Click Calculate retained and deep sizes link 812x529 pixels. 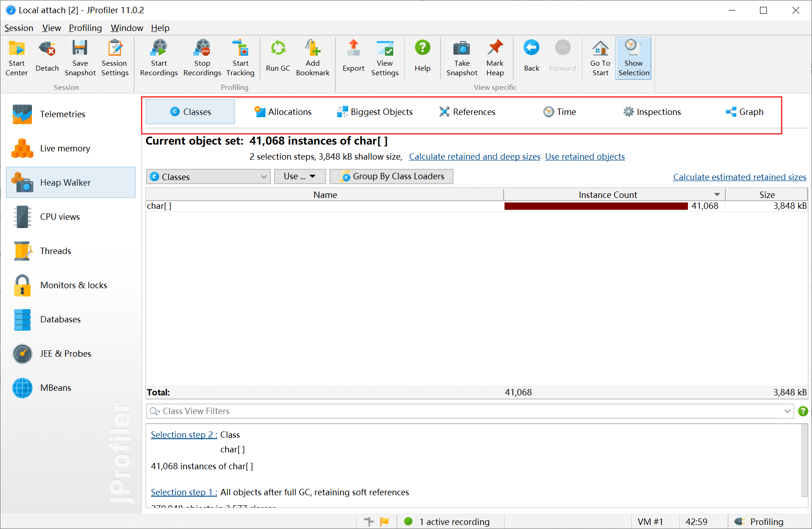474,156
